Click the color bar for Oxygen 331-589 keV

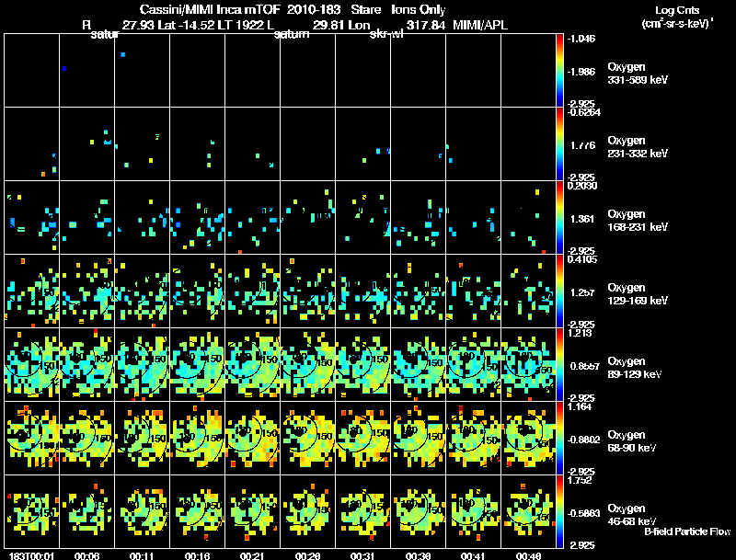click(x=561, y=70)
